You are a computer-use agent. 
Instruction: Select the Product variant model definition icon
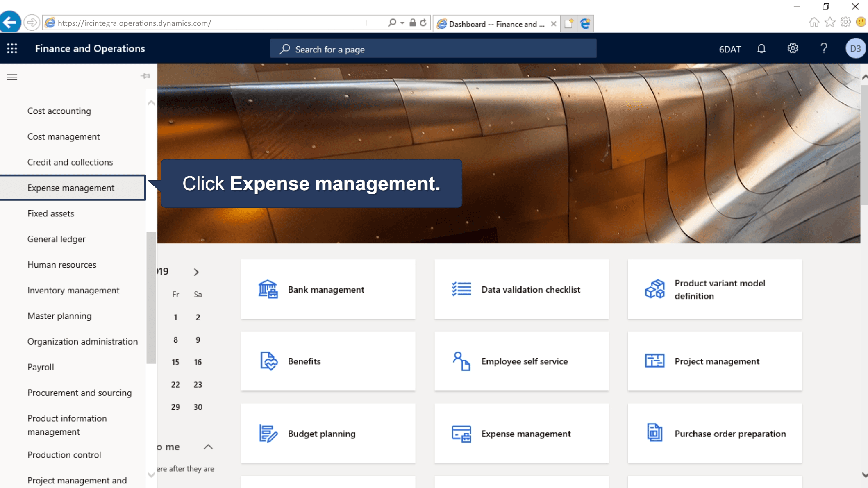654,289
